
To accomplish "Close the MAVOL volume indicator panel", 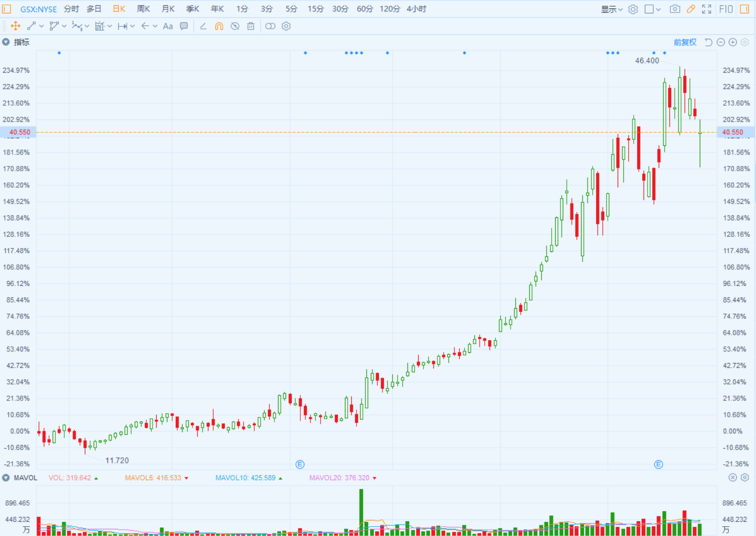I will tap(733, 478).
